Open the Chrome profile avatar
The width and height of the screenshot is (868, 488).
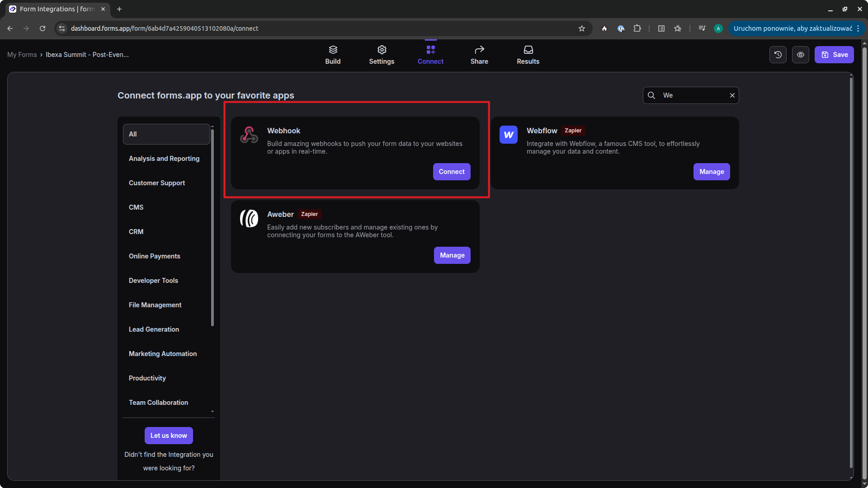tap(718, 28)
